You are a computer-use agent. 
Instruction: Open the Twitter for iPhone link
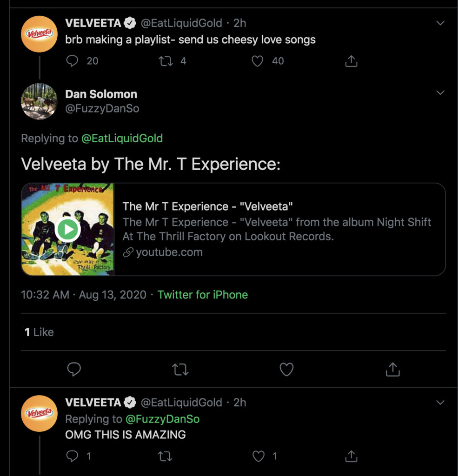click(x=202, y=295)
